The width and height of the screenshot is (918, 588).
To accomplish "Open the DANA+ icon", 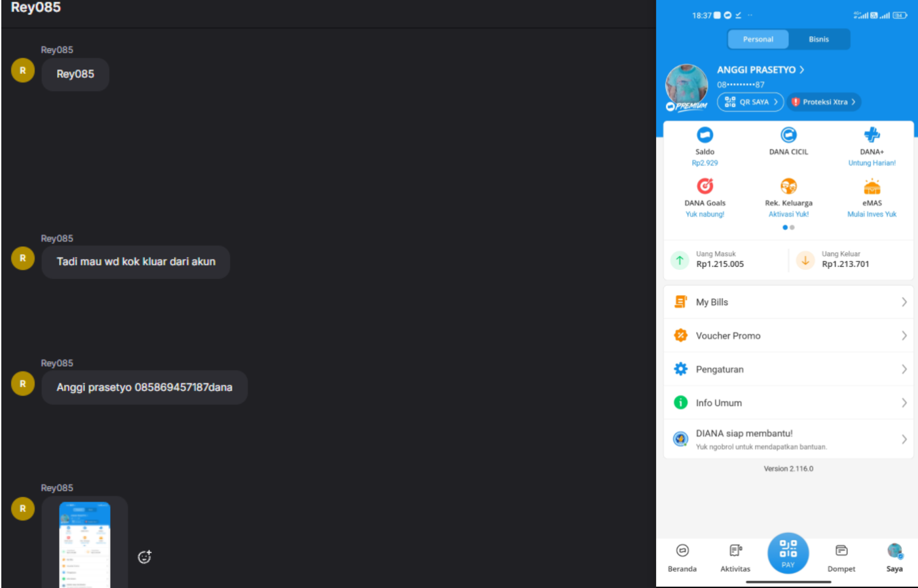I will click(872, 135).
